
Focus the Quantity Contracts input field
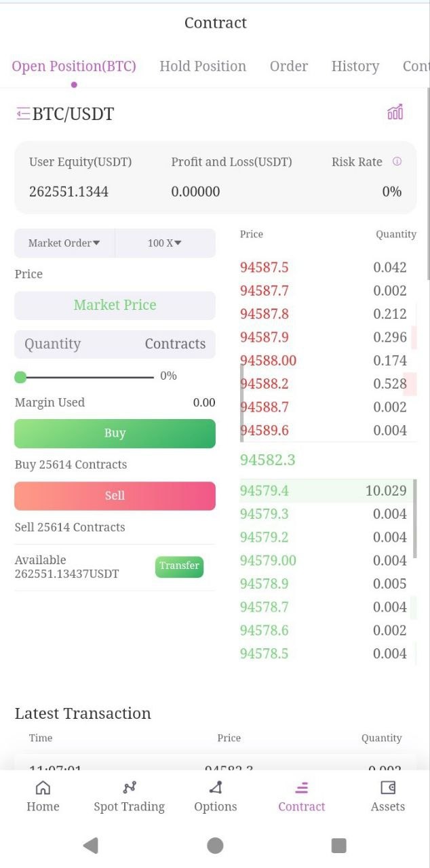[115, 344]
